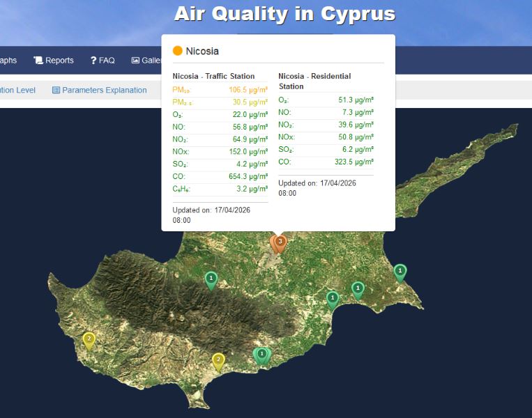
Task: Click the Nicosia - Traffic Station heading
Action: (213, 76)
